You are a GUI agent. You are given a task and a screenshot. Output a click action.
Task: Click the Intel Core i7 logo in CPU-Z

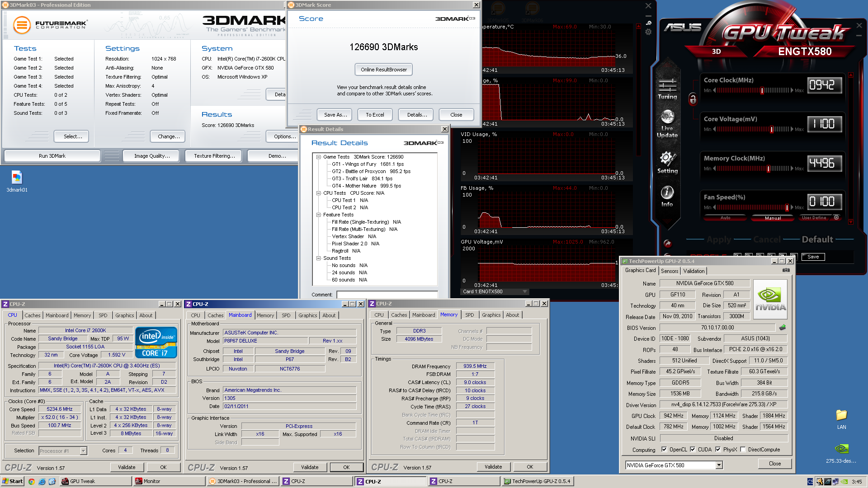coord(156,343)
